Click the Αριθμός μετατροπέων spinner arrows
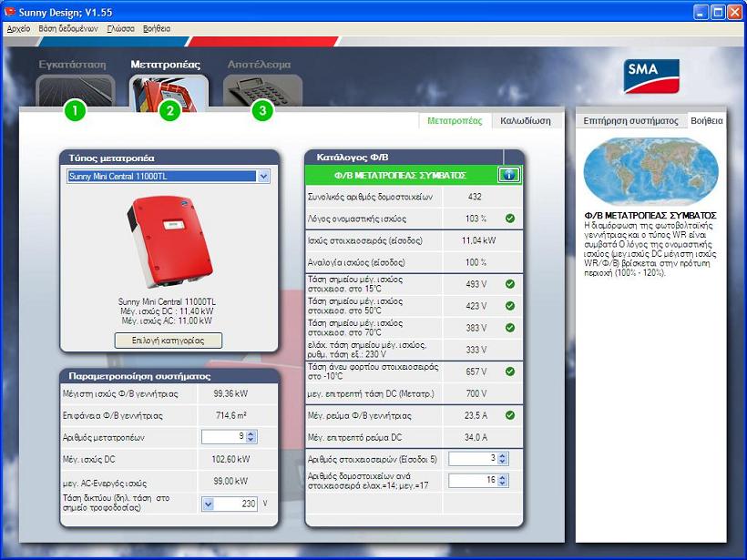 [251, 437]
